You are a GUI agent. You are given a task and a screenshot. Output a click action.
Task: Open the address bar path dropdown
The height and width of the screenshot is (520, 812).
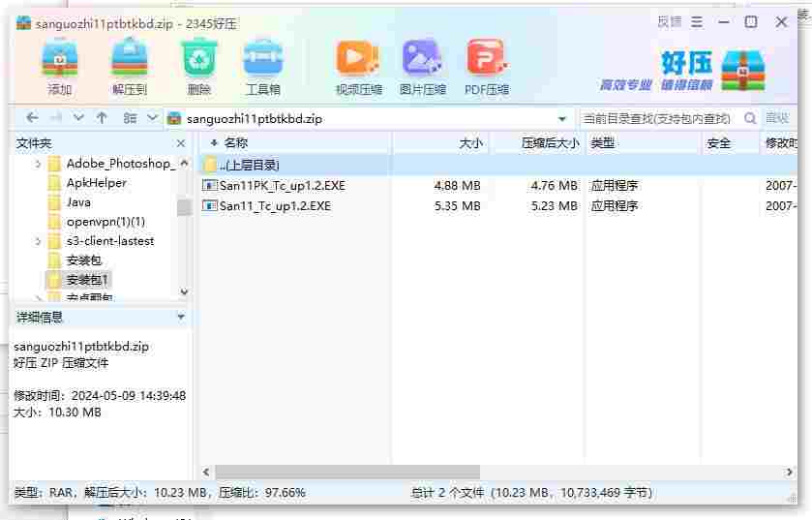click(562, 118)
